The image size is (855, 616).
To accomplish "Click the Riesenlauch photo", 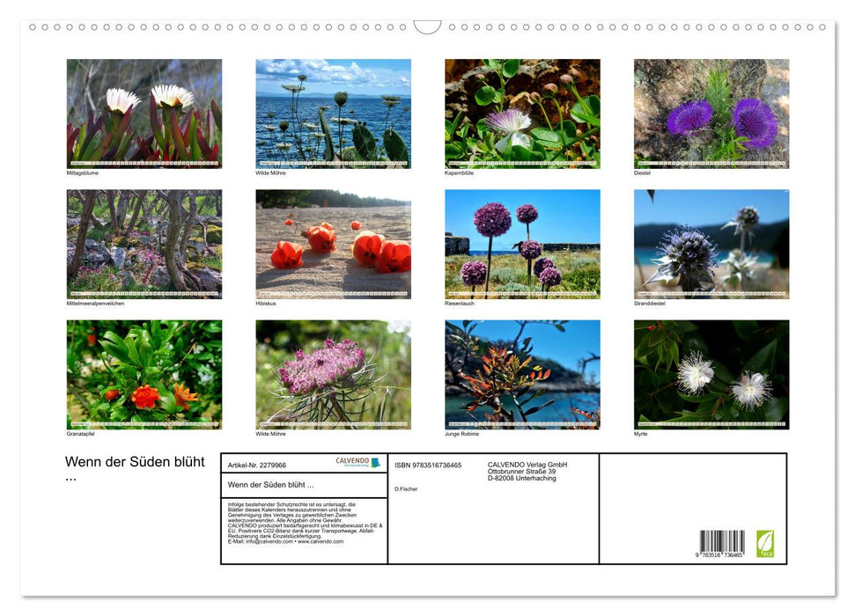I will coord(522,244).
